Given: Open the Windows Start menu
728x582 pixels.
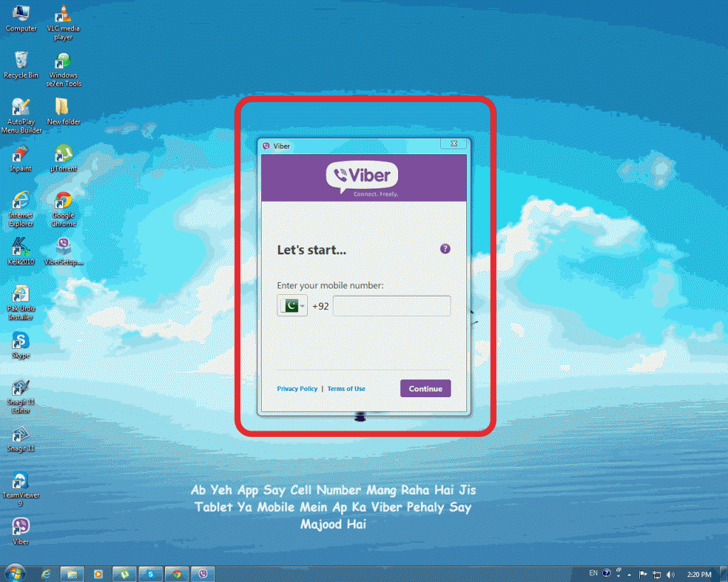Looking at the screenshot, I should [14, 573].
